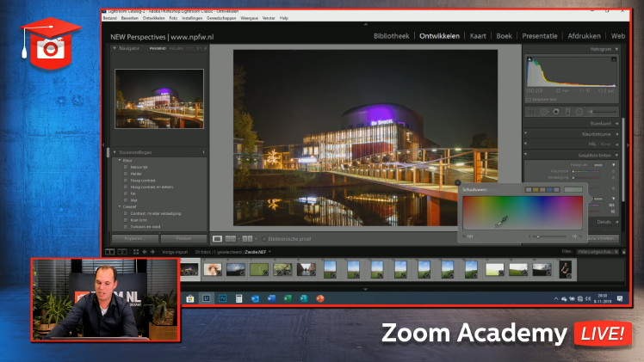
Task: Select the Spot Removal tool
Action: (x=544, y=112)
